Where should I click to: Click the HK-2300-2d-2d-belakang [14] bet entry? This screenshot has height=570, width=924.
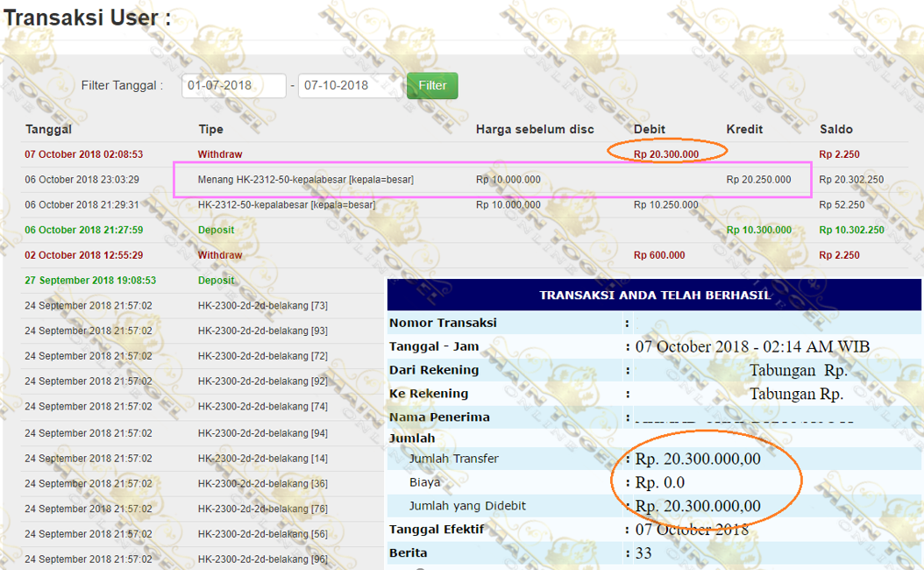pos(263,459)
